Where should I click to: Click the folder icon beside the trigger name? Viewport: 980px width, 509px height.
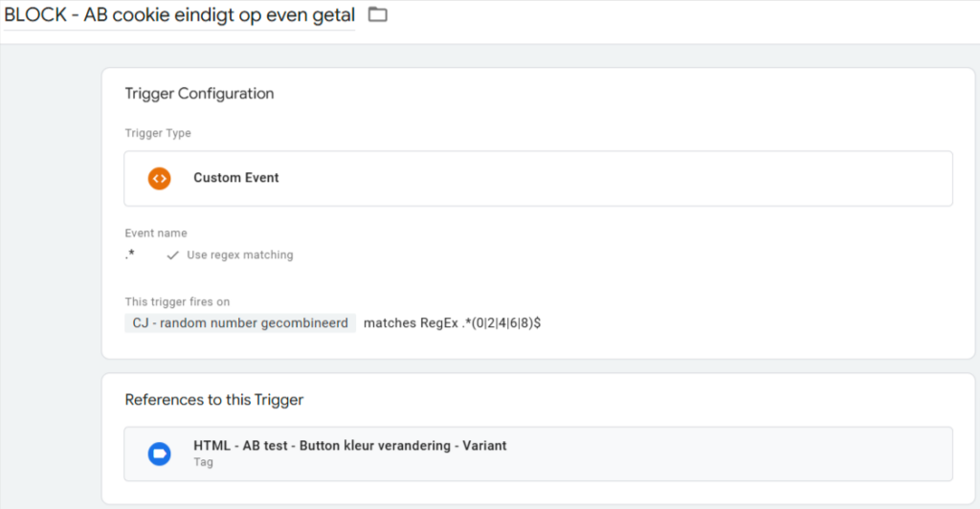pyautogui.click(x=377, y=14)
